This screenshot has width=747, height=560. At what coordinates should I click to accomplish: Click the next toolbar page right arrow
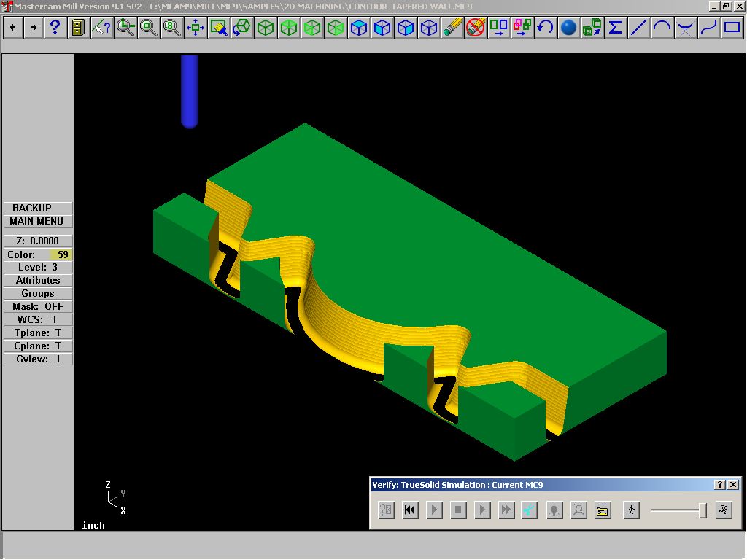tap(34, 28)
